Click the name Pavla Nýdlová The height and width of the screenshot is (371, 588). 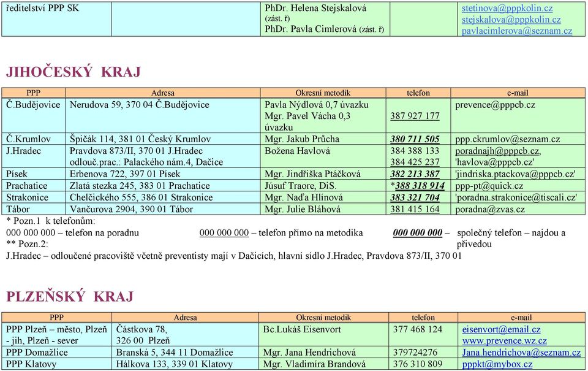pos(292,105)
